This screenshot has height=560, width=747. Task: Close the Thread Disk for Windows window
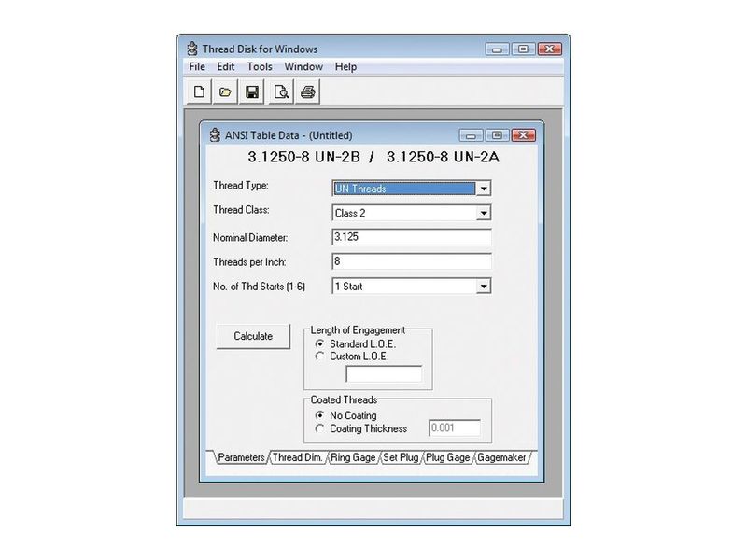coord(550,49)
